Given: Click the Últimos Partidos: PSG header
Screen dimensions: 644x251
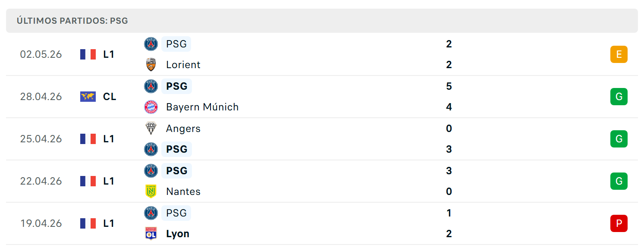Looking at the screenshot, I should point(72,21).
